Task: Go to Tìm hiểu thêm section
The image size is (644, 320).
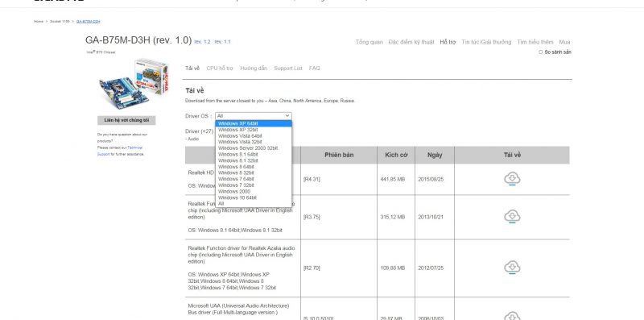Action: tap(535, 42)
